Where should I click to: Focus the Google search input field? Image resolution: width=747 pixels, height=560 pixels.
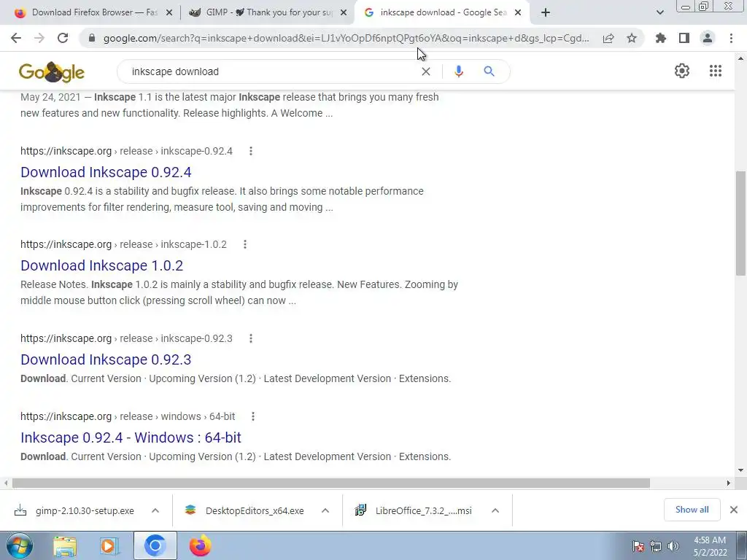click(271, 71)
